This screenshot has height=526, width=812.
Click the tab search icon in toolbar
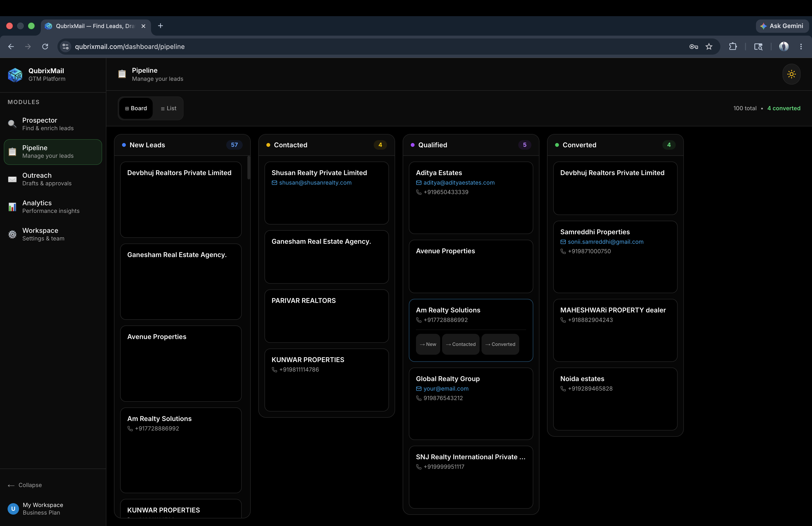pos(758,46)
